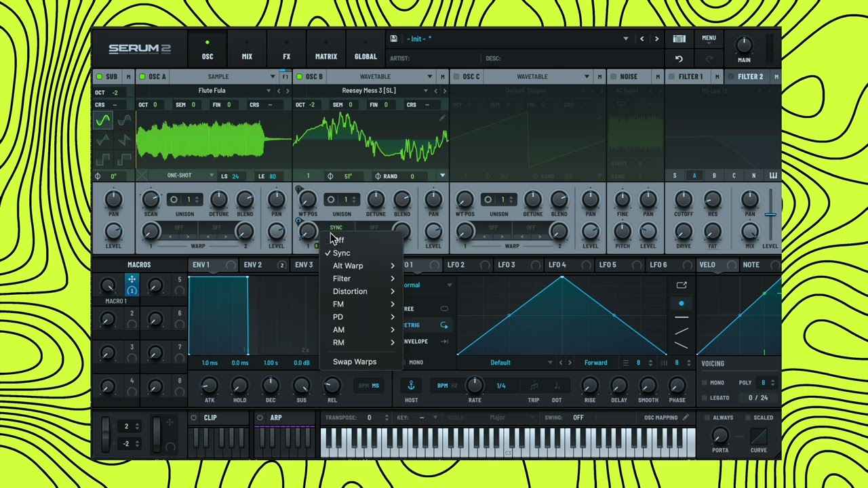Viewport: 868px width, 488px height.
Task: Select square wave shape for SUB
Action: click(x=103, y=159)
